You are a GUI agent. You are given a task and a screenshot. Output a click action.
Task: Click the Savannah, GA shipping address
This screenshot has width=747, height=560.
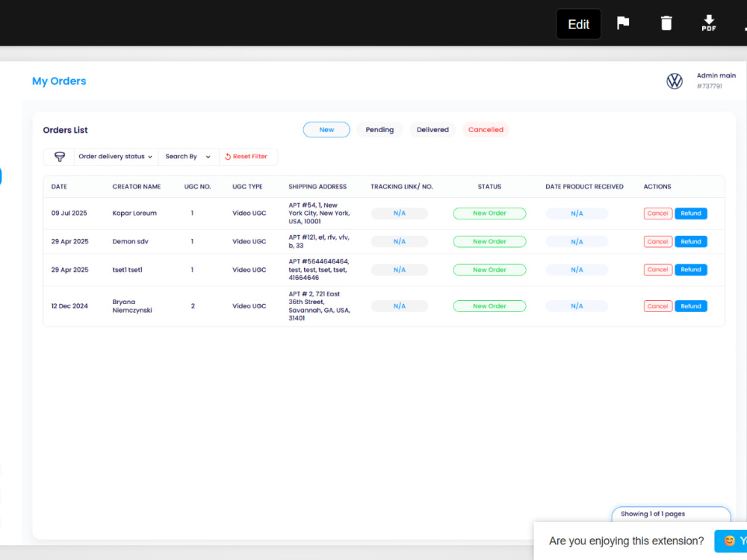[319, 306]
